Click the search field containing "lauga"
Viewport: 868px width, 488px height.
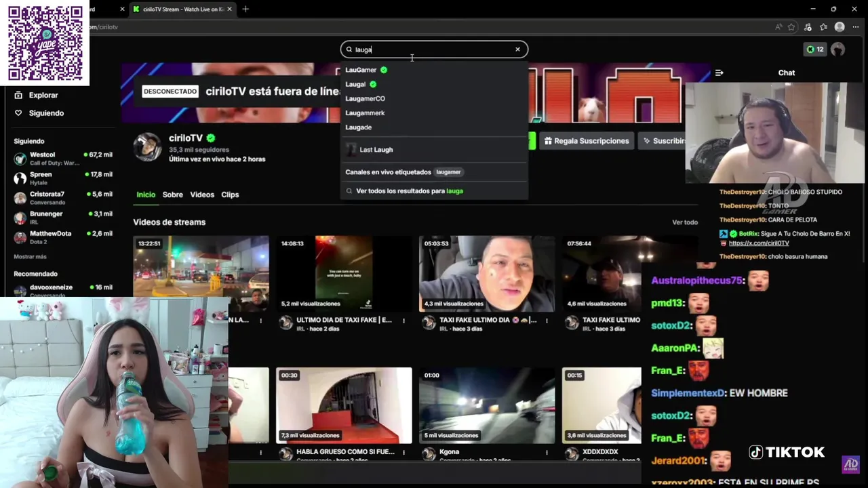click(x=434, y=49)
